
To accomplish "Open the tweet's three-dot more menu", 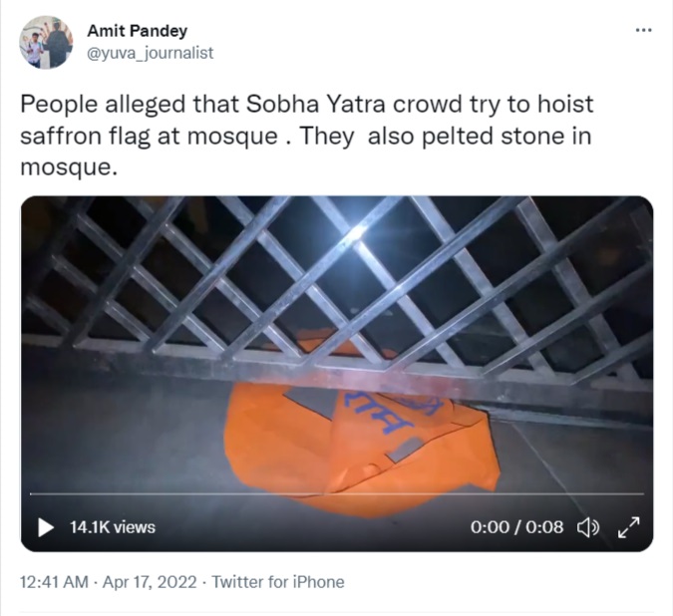I will click(x=643, y=30).
